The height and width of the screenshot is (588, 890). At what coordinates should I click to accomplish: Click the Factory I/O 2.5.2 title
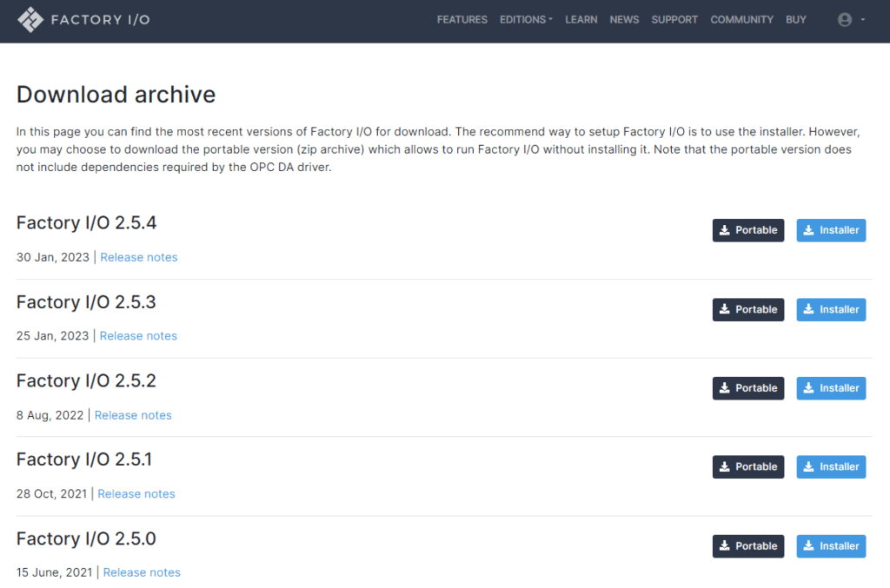(x=86, y=381)
